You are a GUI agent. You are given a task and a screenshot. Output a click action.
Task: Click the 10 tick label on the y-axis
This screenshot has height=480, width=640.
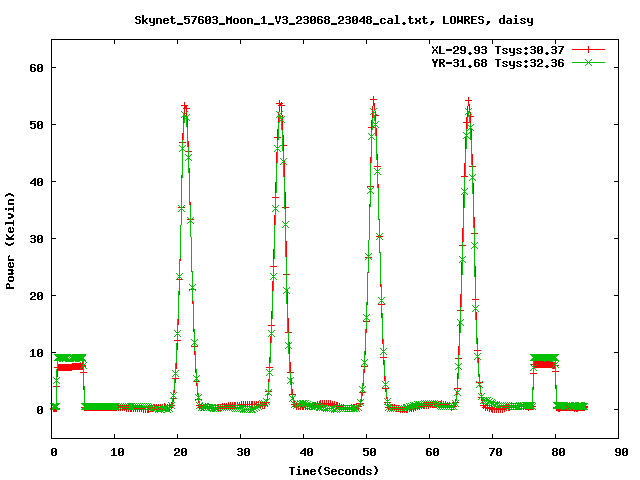pyautogui.click(x=36, y=353)
